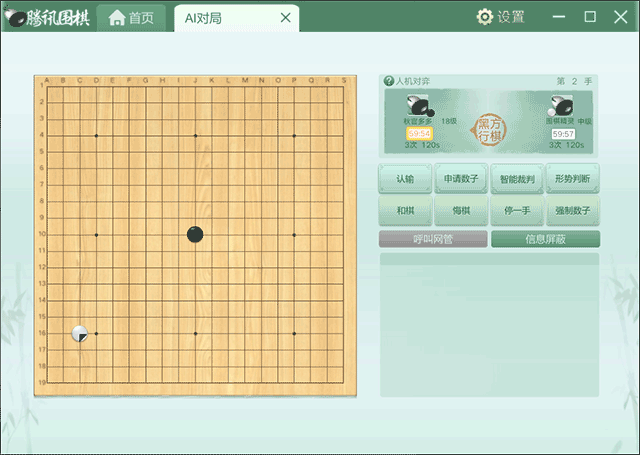Open the 首页 home tab
This screenshot has width=640, height=455.
[x=131, y=18]
